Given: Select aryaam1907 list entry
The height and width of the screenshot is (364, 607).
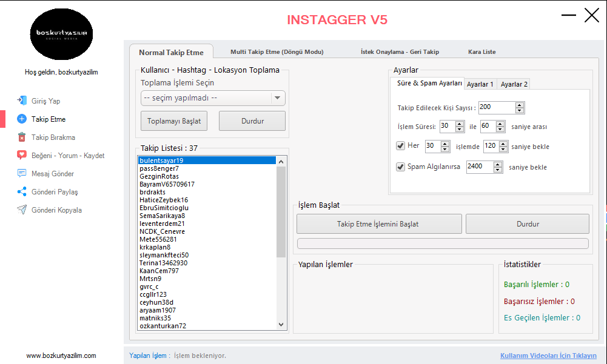Looking at the screenshot, I should point(207,310).
